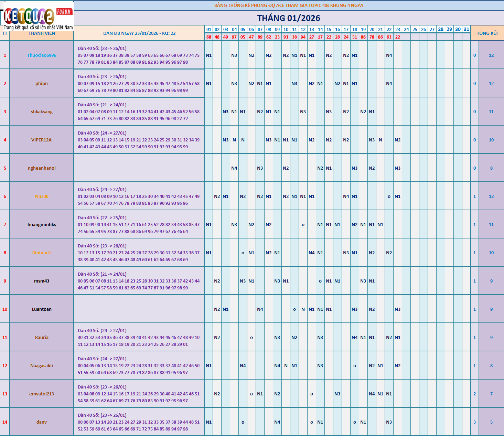Image resolution: width=504 pixels, height=436 pixels.
Task: Select Rauria's Dàn 40 Số number list
Action: (x=138, y=338)
